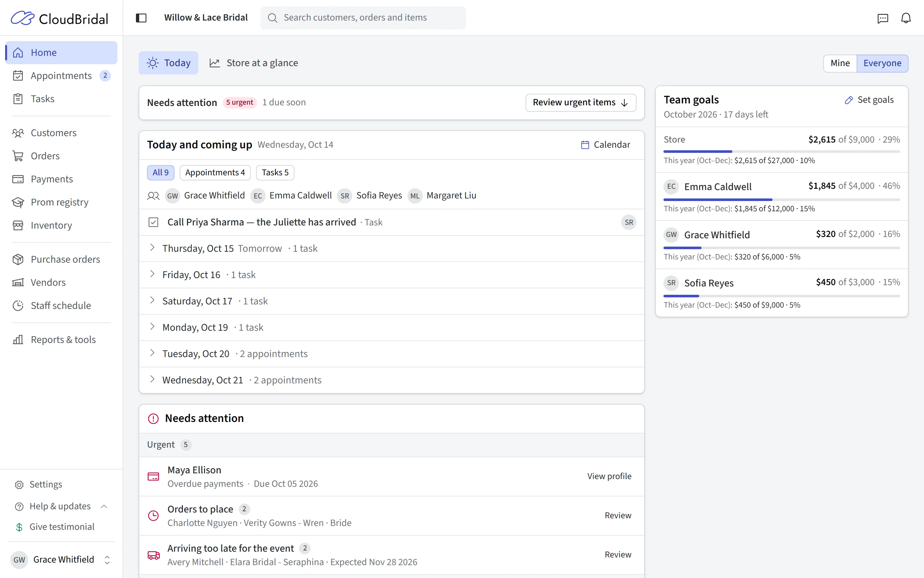924x578 pixels.
Task: Expand Monday, Oct 19 row
Action: point(391,328)
